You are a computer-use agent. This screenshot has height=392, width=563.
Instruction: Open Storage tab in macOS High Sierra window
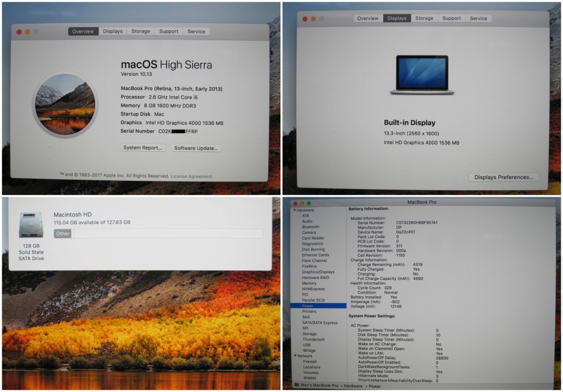(x=140, y=31)
